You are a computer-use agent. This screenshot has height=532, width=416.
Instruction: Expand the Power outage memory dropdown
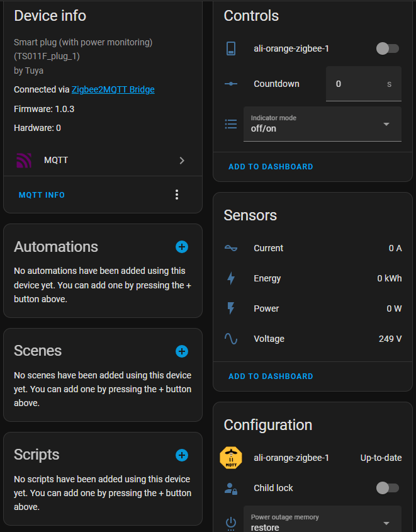coord(322,521)
